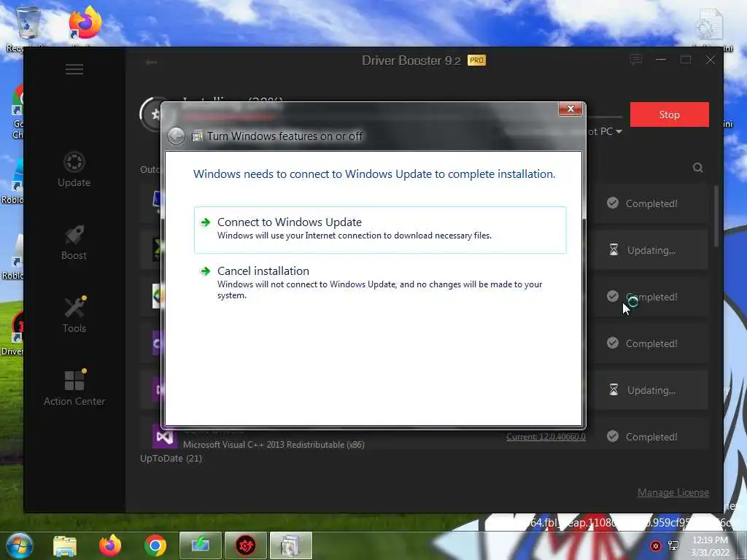This screenshot has width=747, height=560.
Task: Click the Driver Booster tray icon
Action: (x=656, y=545)
